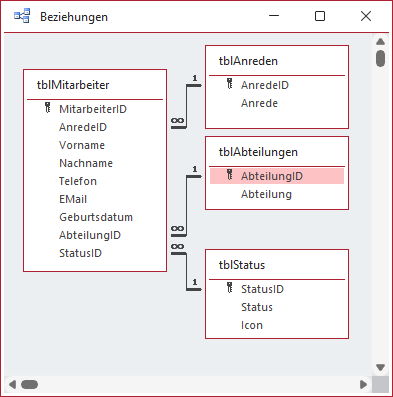
Task: Select highlighted AbteilungID field in tblAbteilungen
Action: [x=277, y=176]
